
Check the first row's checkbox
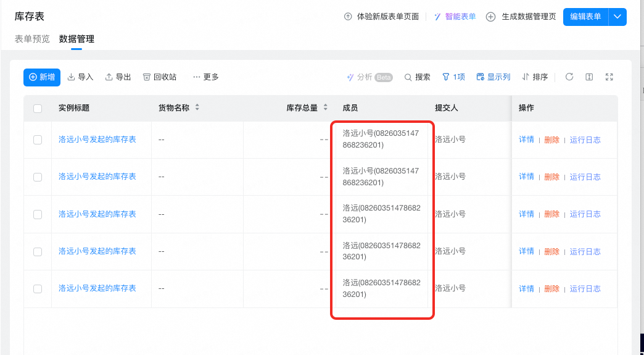(38, 140)
